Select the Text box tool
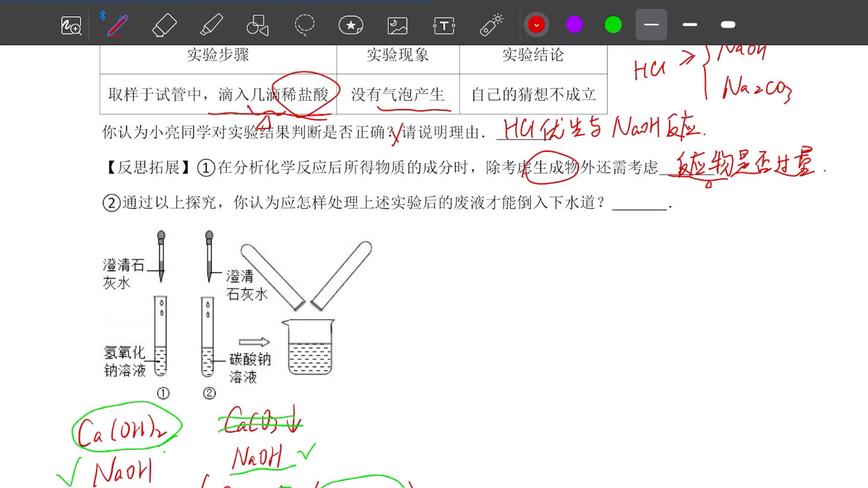 [444, 25]
